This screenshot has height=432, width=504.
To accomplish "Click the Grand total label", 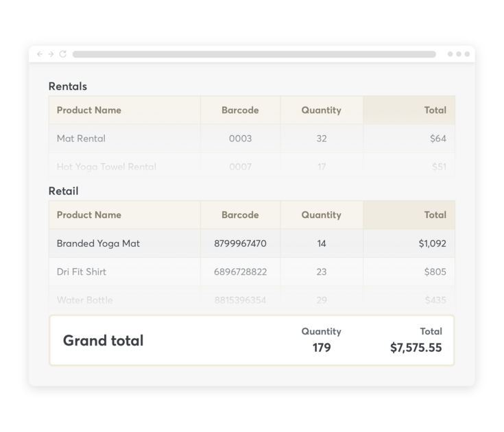I will click(x=103, y=341).
